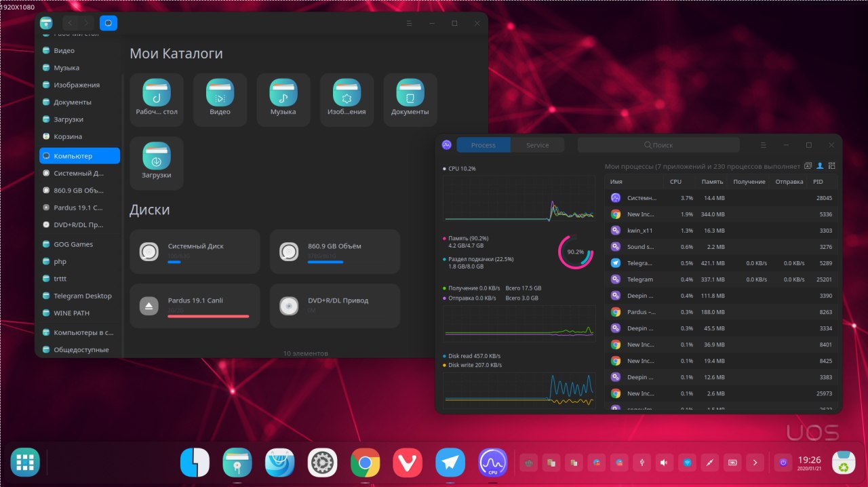Select the kwin_x11 process row
Viewport: 868px width, 487px height.
[722, 231]
